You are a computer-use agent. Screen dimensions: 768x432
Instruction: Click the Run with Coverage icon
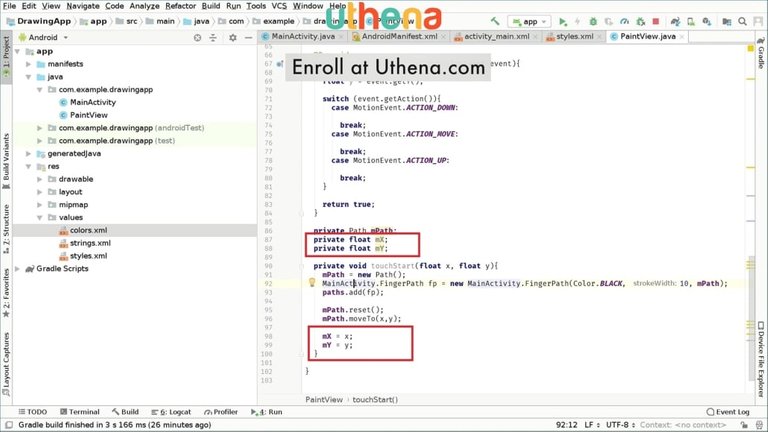coord(608,22)
